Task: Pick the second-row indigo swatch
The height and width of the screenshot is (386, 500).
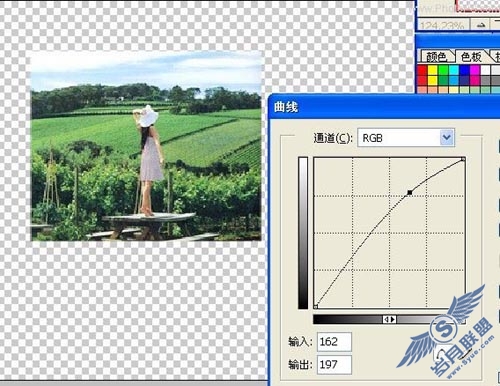Action: click(464, 80)
